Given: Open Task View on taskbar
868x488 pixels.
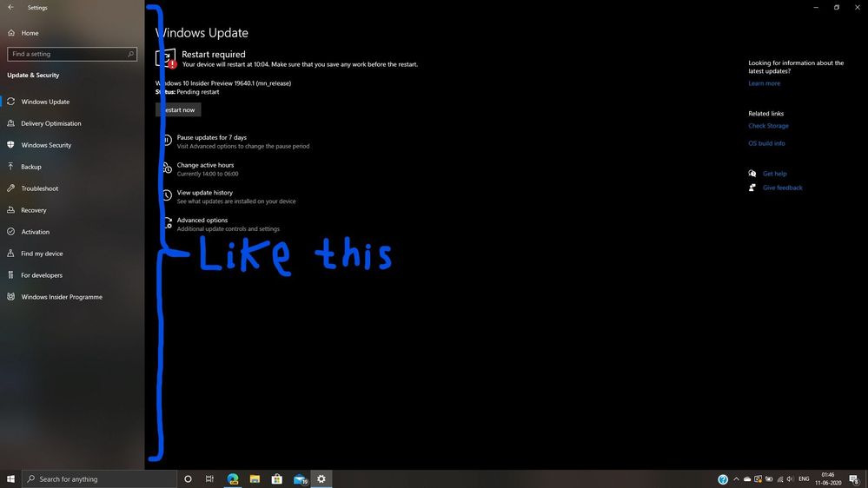Looking at the screenshot, I should click(x=209, y=478).
